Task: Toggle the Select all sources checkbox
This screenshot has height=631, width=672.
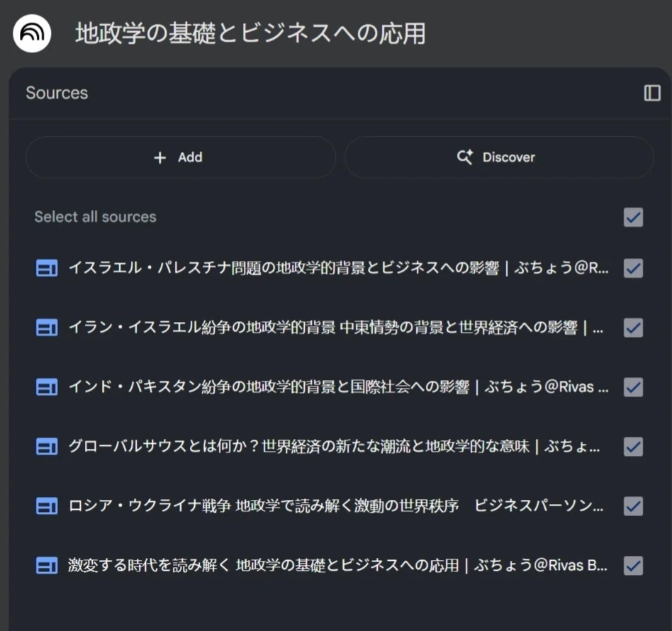Action: pos(634,217)
